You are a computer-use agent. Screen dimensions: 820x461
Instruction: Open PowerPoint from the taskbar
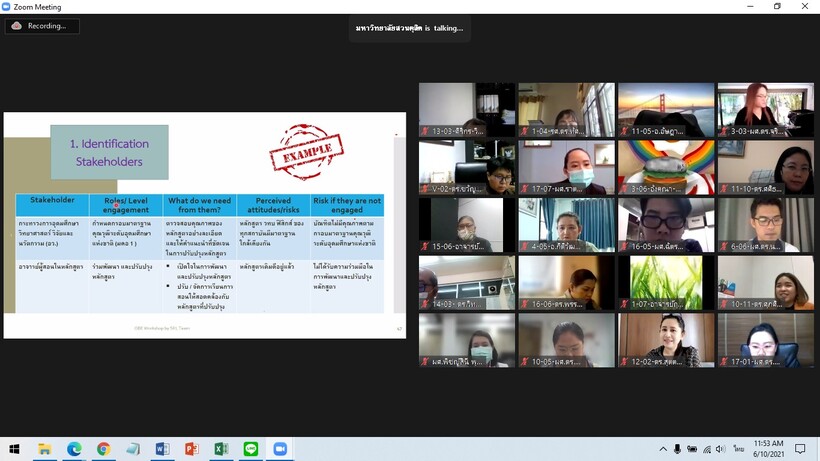tap(191, 449)
